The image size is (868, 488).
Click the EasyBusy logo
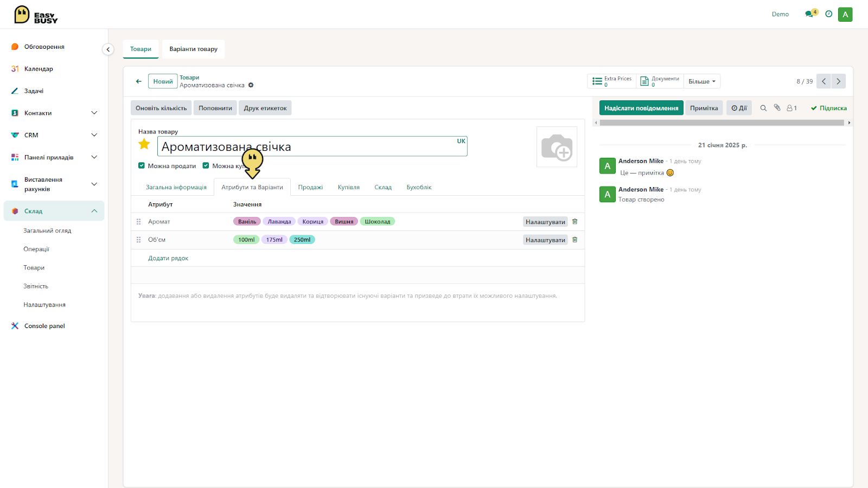click(36, 15)
